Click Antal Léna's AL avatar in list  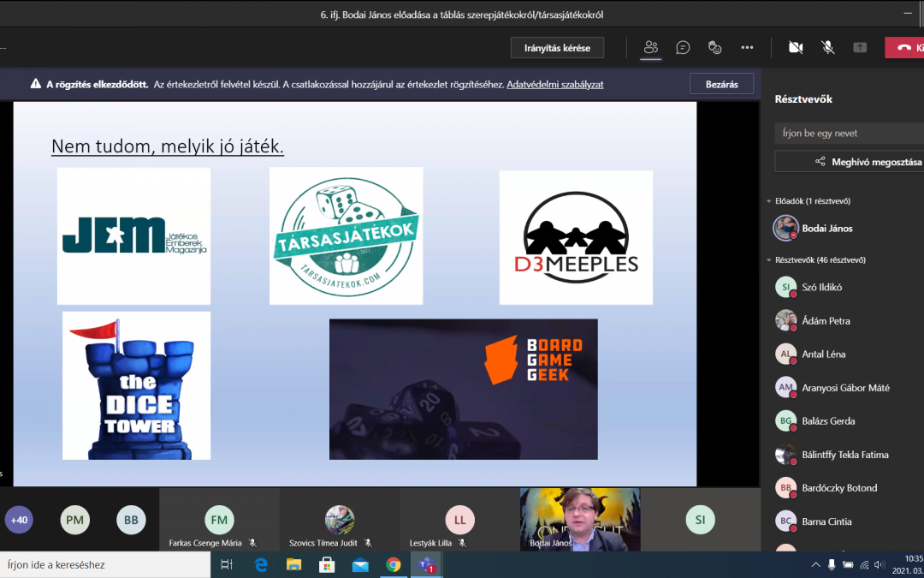[785, 355]
